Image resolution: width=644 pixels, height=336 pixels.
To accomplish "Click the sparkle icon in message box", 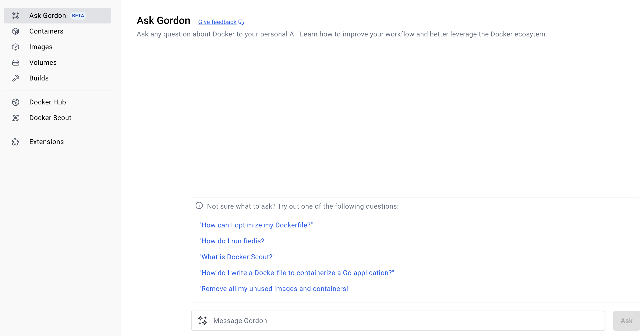I will [x=203, y=321].
